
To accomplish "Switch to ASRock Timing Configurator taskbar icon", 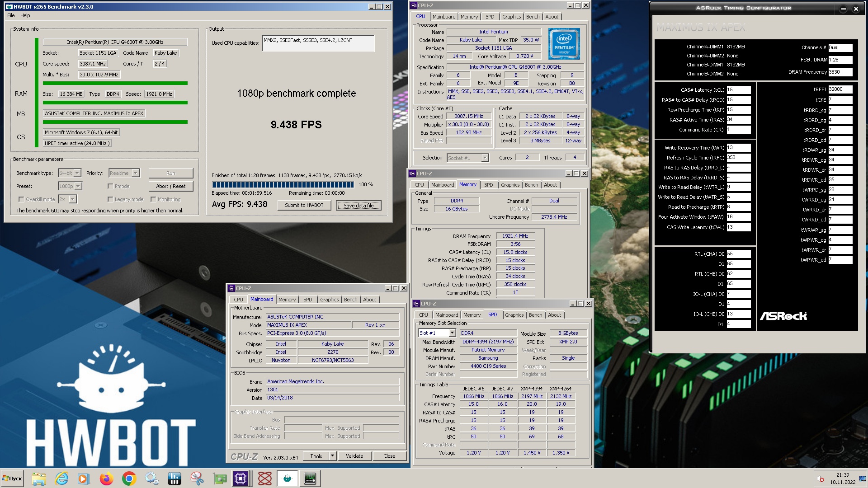I will coord(310,479).
